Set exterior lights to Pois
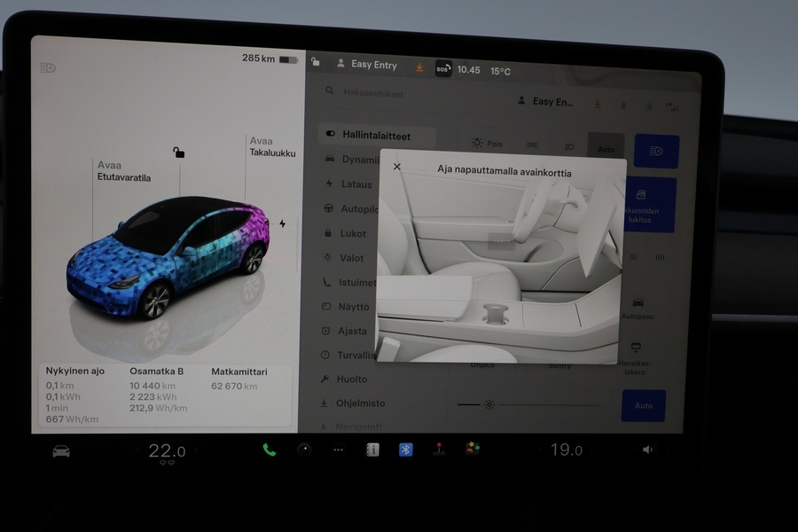This screenshot has width=798, height=532. [486, 142]
